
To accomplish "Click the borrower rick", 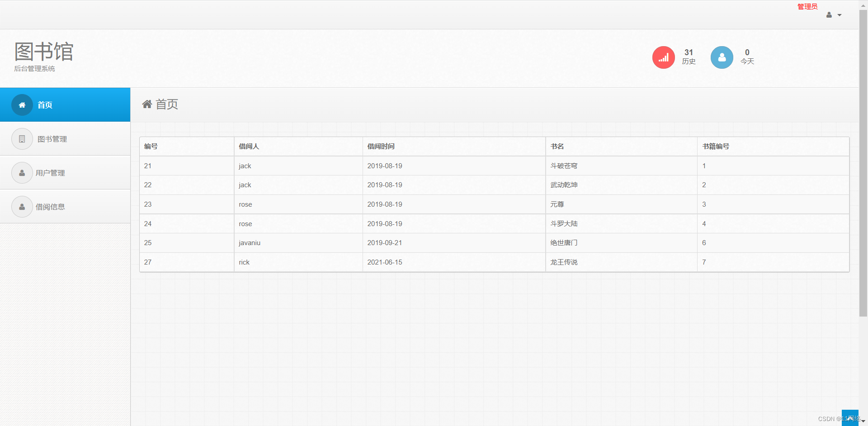I will (244, 262).
